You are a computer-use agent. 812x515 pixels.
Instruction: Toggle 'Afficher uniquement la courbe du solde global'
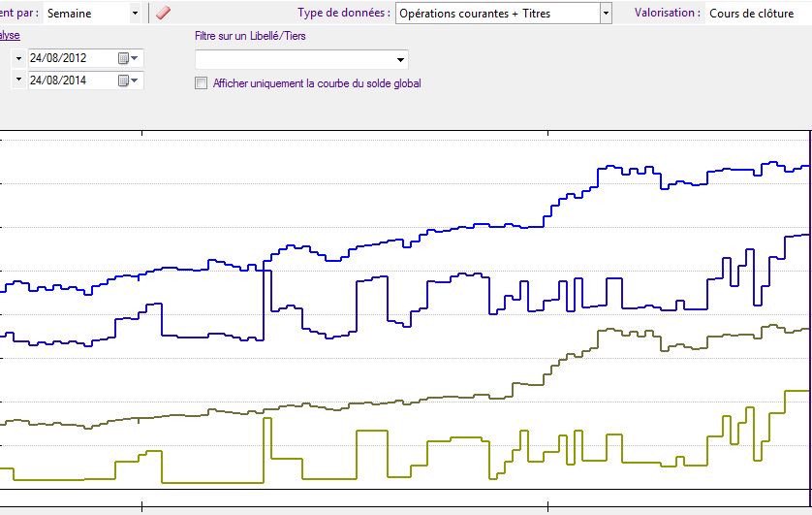coord(202,83)
